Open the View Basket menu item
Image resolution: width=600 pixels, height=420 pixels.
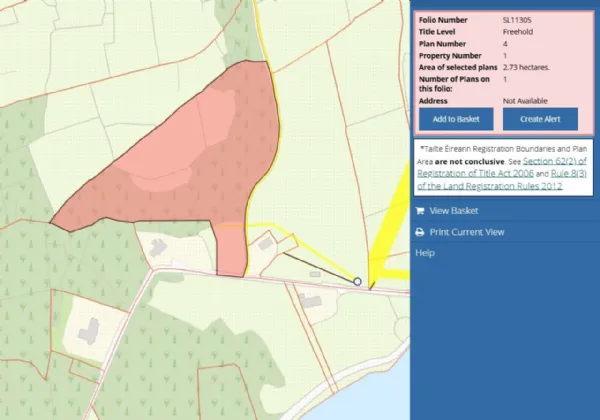(x=453, y=211)
